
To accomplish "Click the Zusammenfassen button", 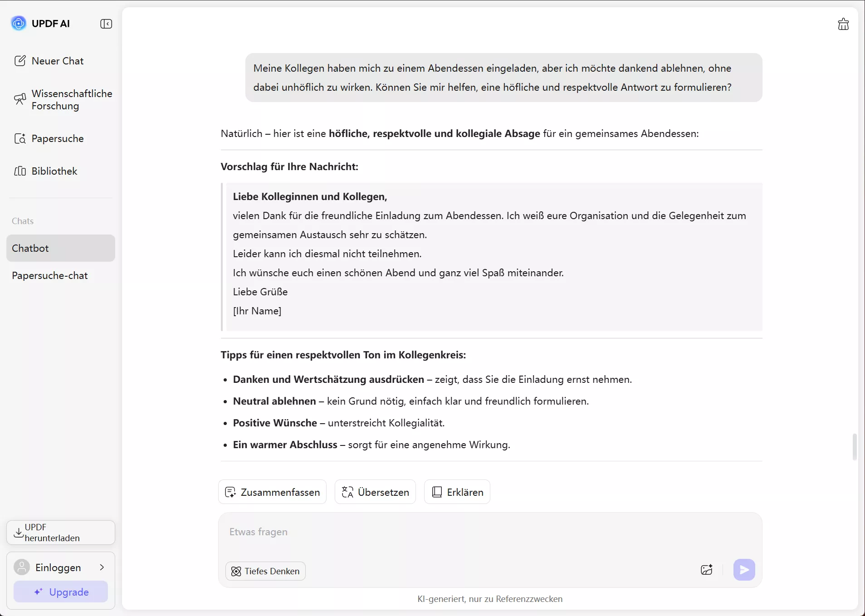I will pos(272,492).
